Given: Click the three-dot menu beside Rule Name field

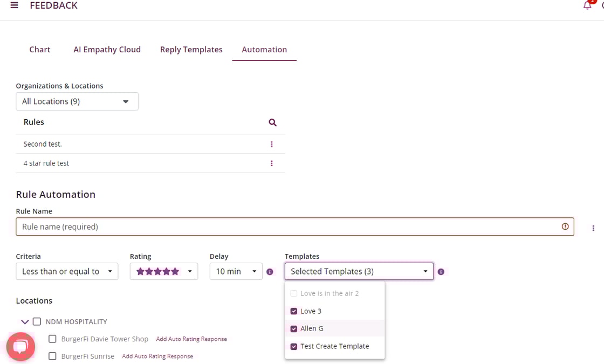Looking at the screenshot, I should pos(593,228).
